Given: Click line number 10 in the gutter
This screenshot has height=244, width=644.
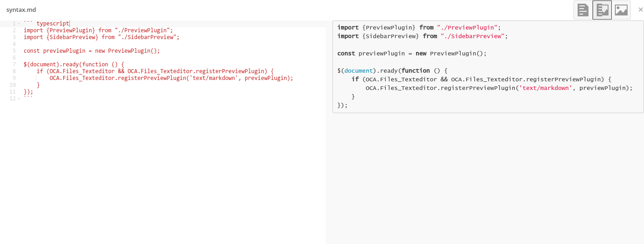Looking at the screenshot, I should point(13,85).
